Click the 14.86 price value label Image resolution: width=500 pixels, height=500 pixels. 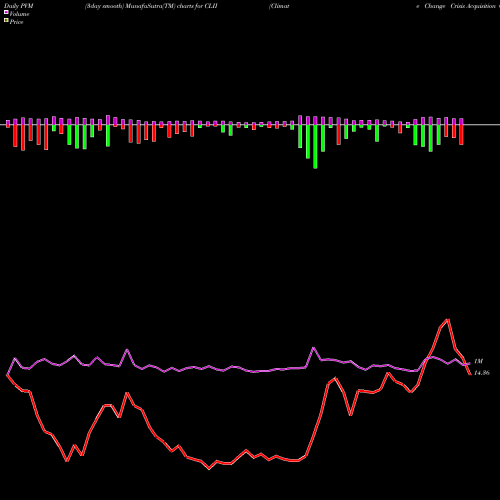482,373
